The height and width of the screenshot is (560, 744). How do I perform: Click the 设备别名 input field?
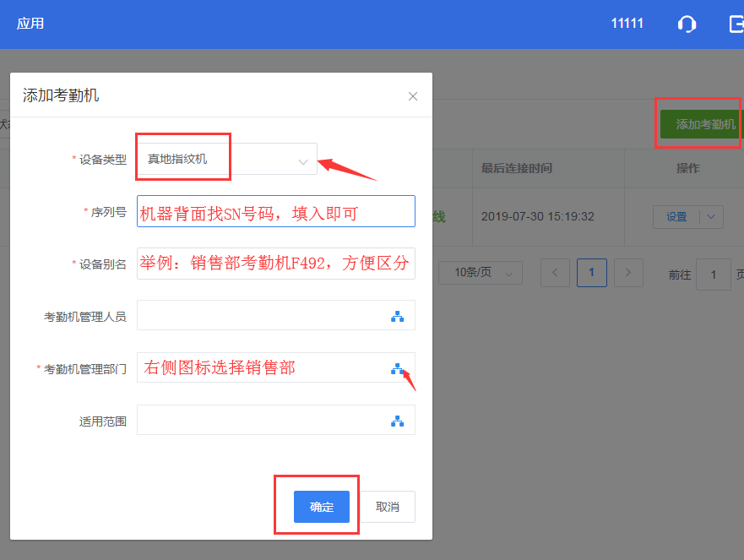pyautogui.click(x=275, y=264)
